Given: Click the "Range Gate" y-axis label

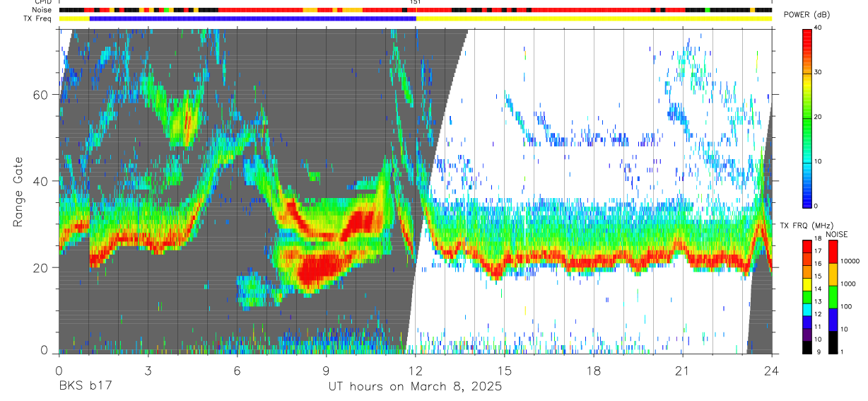Looking at the screenshot, I should [x=17, y=190].
